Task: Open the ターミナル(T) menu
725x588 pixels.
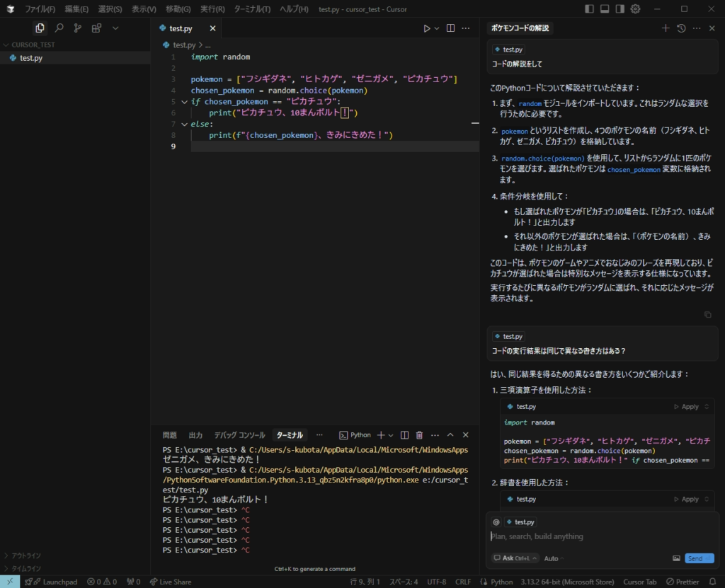Action: 252,9
